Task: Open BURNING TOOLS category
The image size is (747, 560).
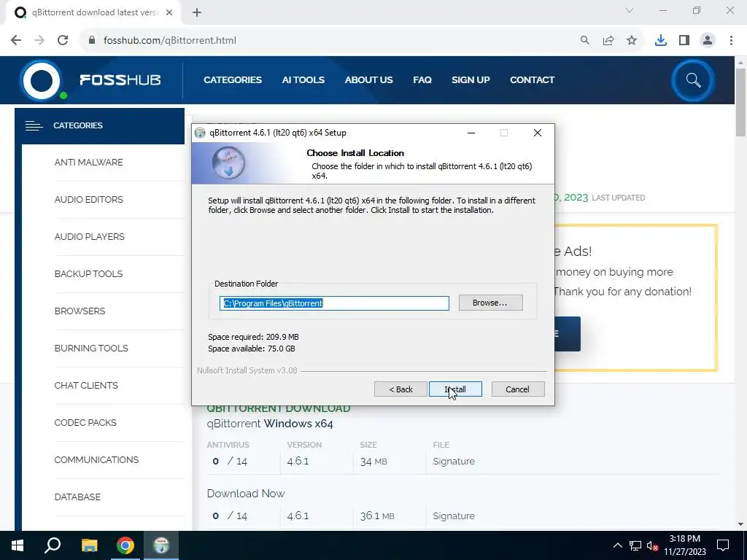Action: point(91,348)
